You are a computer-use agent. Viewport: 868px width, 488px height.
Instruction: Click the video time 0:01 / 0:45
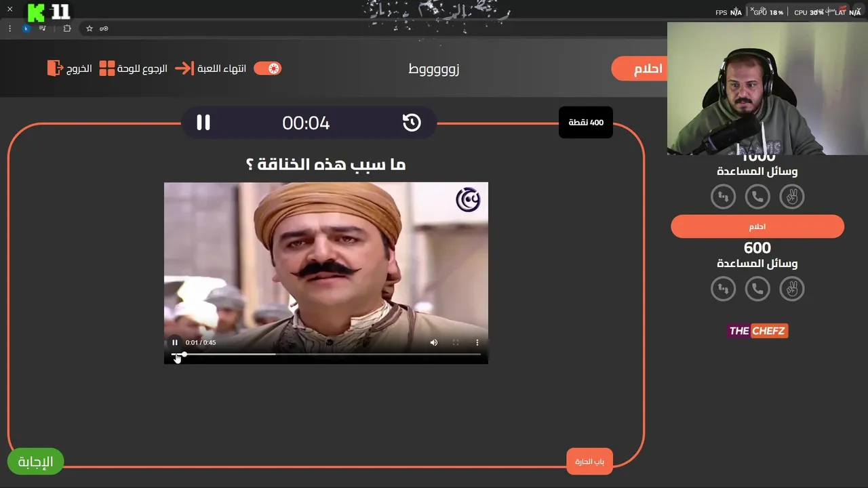pyautogui.click(x=201, y=342)
